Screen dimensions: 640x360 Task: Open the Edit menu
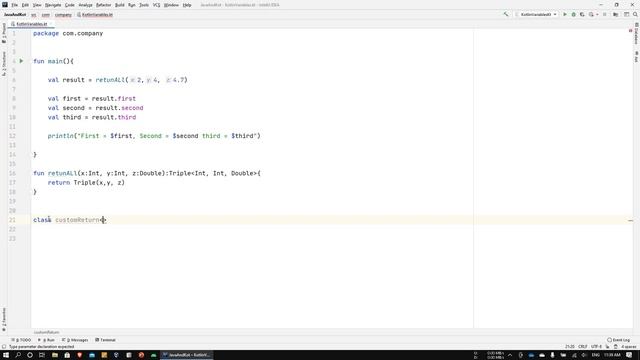pos(25,5)
